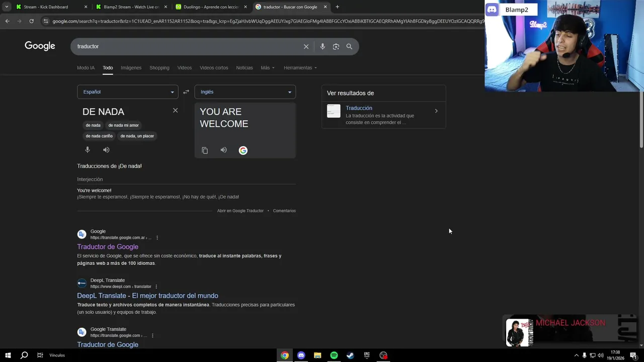Viewport: 644px width, 362px height.
Task: Switch to Videos cortos tab
Action: click(214, 67)
